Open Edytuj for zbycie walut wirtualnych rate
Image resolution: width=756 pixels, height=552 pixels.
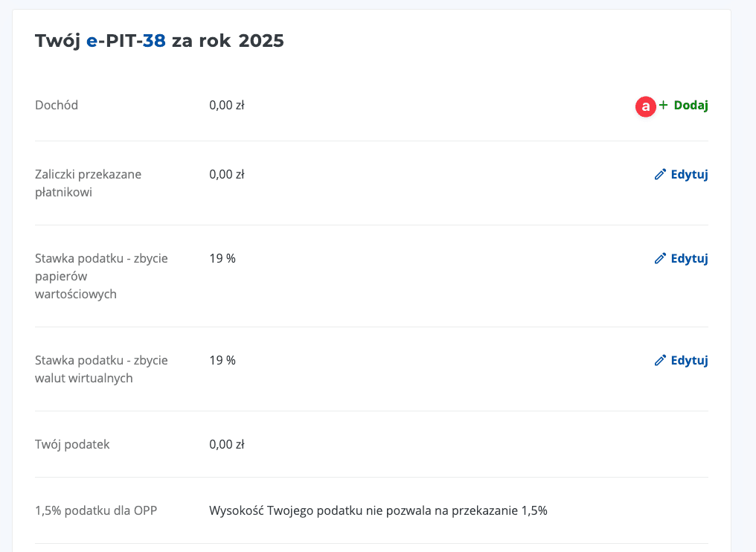pos(688,360)
